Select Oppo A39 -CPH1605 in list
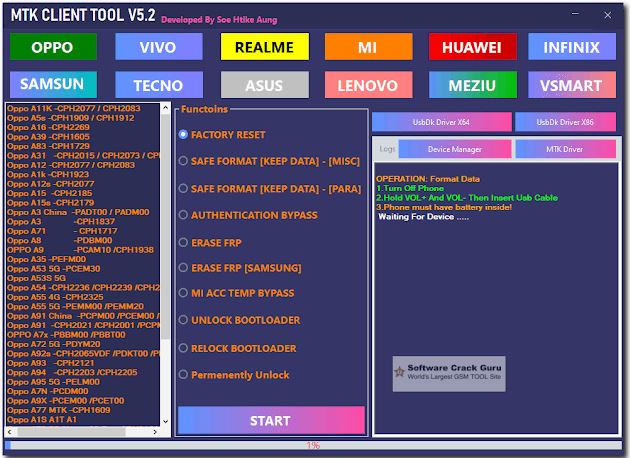This screenshot has width=630, height=458. 48,137
